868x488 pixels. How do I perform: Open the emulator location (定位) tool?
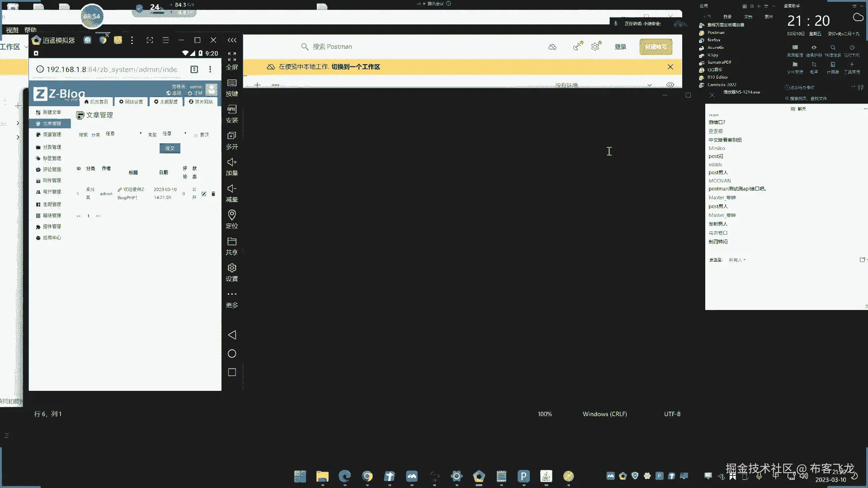tap(232, 215)
